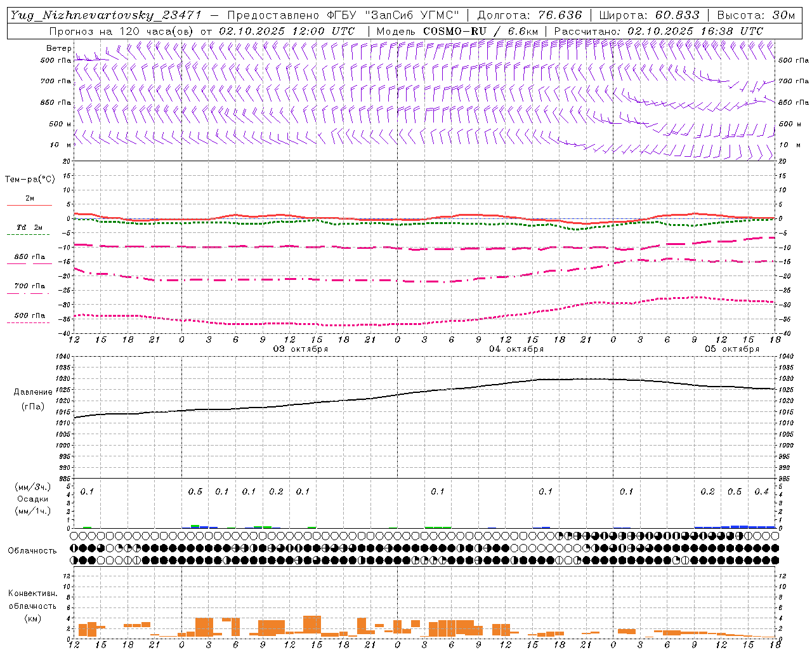Viewport: 812px width, 650px height.
Task: Click the 03 октября date label
Action: click(301, 349)
